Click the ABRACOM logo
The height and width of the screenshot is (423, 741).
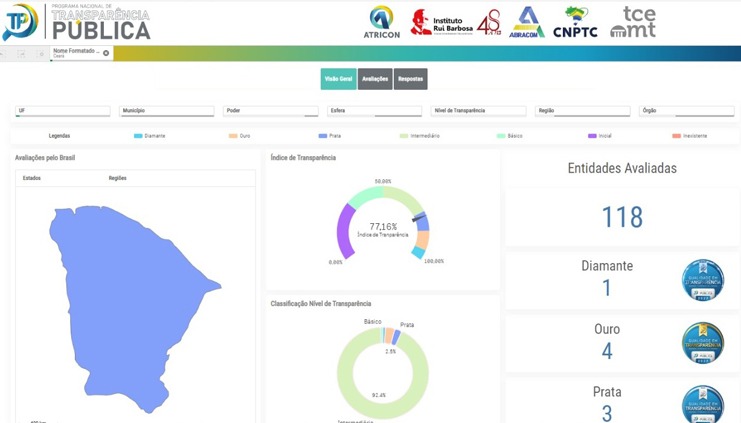click(x=527, y=22)
